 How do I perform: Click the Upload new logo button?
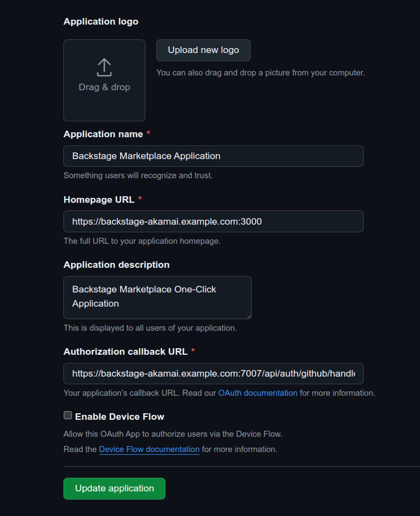(x=203, y=50)
